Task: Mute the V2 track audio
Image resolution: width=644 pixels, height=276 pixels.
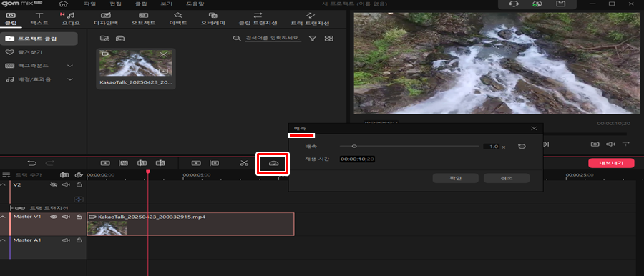Action: click(x=66, y=185)
